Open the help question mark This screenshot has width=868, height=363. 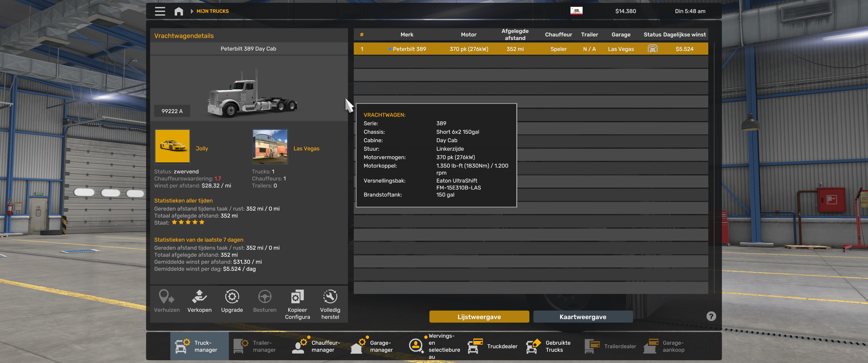711,316
